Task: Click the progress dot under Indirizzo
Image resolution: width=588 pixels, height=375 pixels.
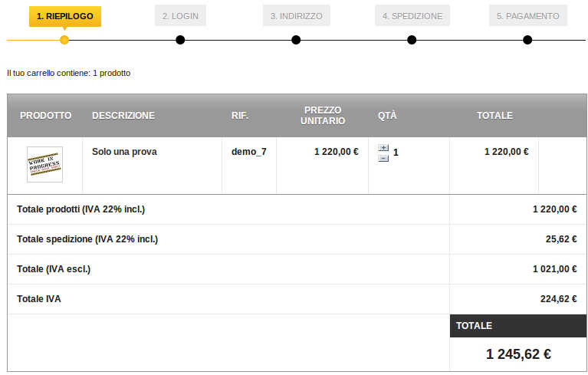Action: coord(296,40)
